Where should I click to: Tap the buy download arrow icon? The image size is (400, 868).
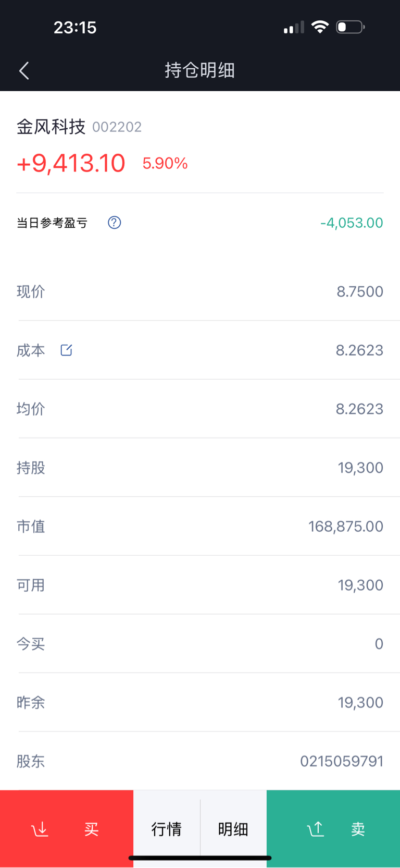coord(40,829)
